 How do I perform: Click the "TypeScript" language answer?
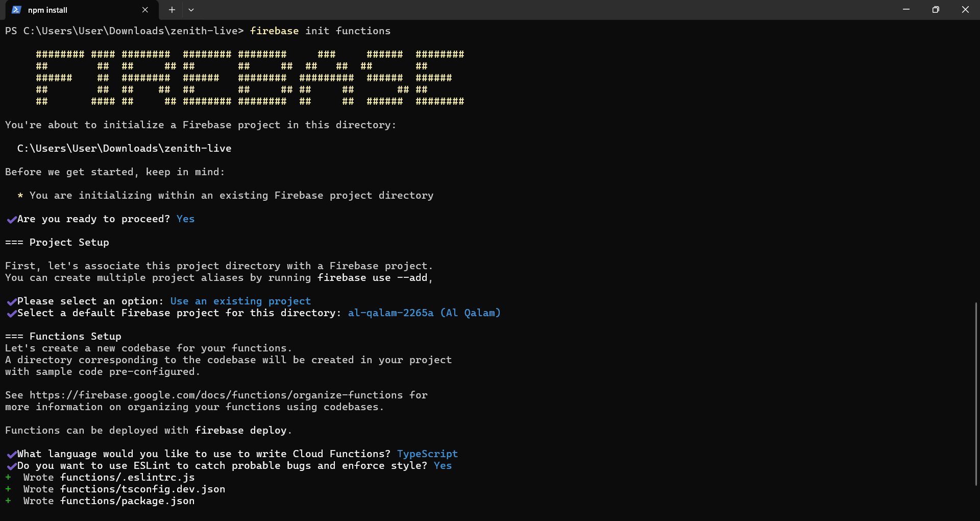tap(427, 454)
